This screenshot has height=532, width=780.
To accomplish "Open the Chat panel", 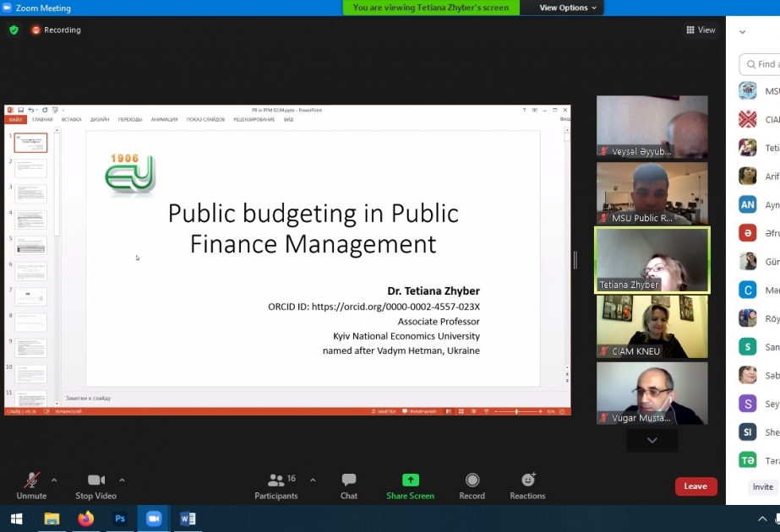I will tap(349, 486).
